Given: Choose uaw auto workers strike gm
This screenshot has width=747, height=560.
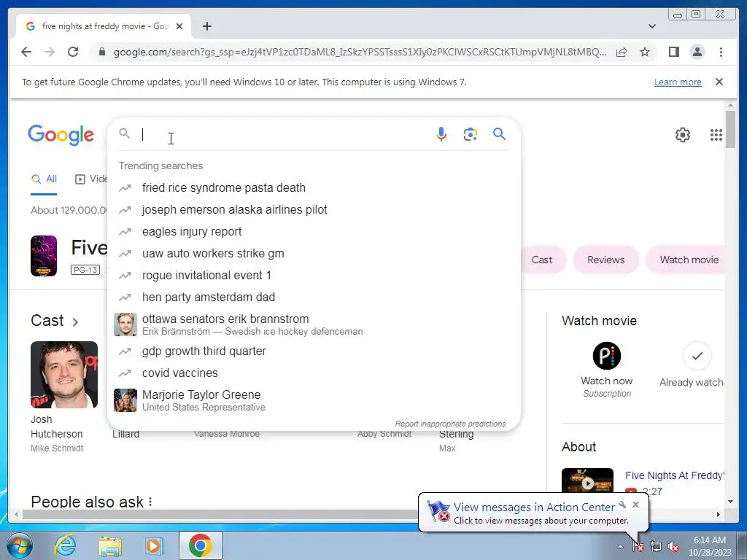Looking at the screenshot, I should coord(314,254).
